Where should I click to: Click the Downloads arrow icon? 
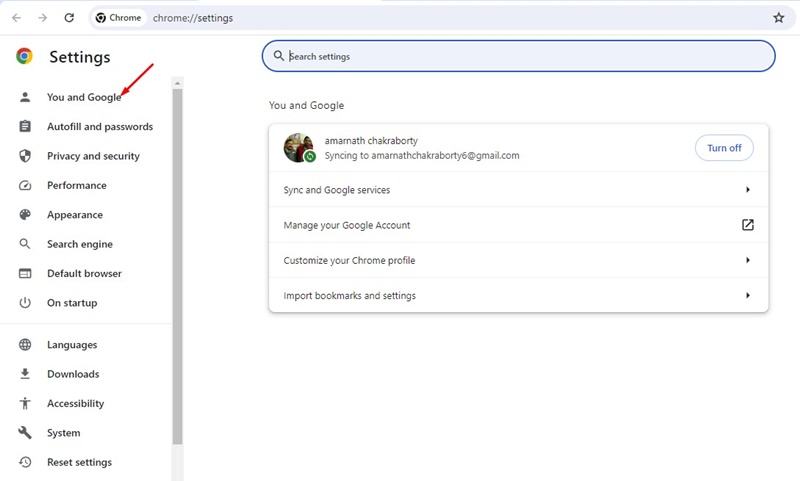coord(25,374)
